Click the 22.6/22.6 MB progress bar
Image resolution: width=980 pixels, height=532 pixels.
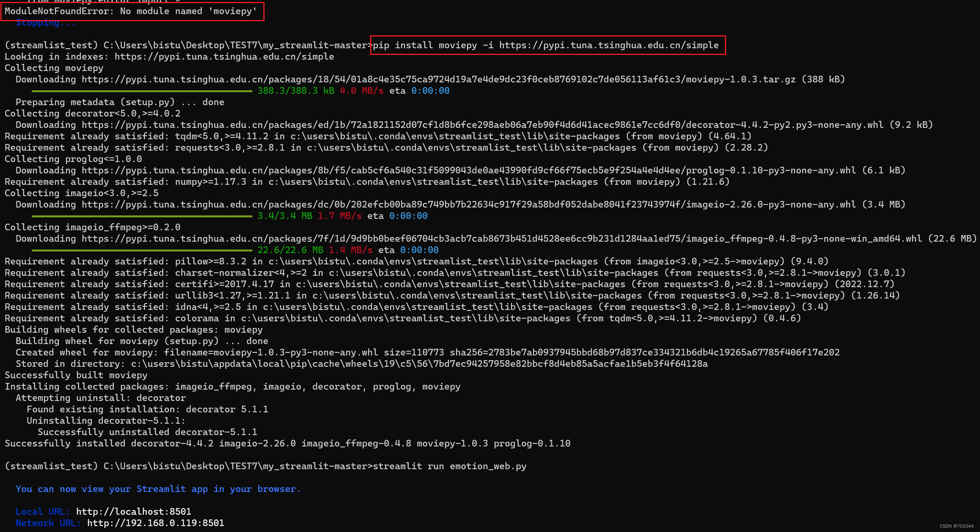[x=142, y=250]
